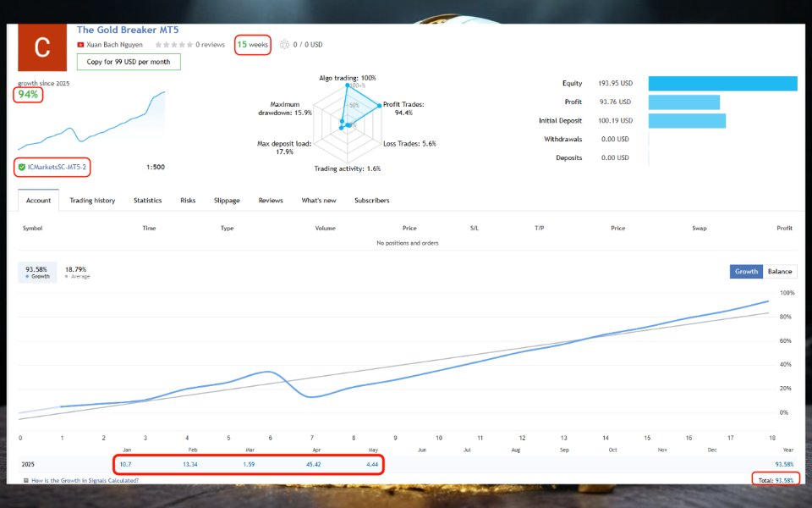Click the 2025 year row label
The width and height of the screenshot is (812, 508).
[x=28, y=465]
